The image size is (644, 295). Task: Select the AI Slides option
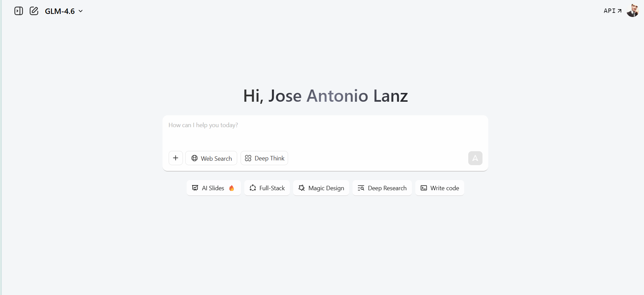tap(213, 188)
